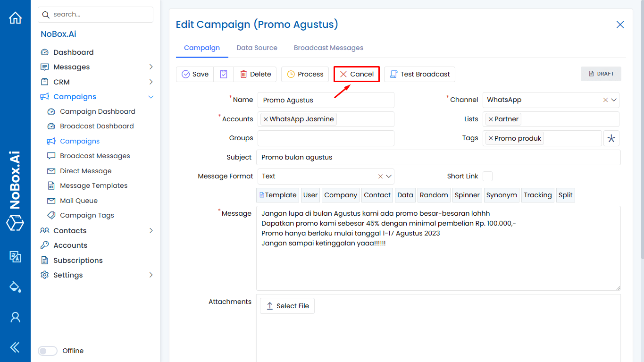The width and height of the screenshot is (644, 362).
Task: Open the user profile icon in the sidebar
Action: (16, 317)
